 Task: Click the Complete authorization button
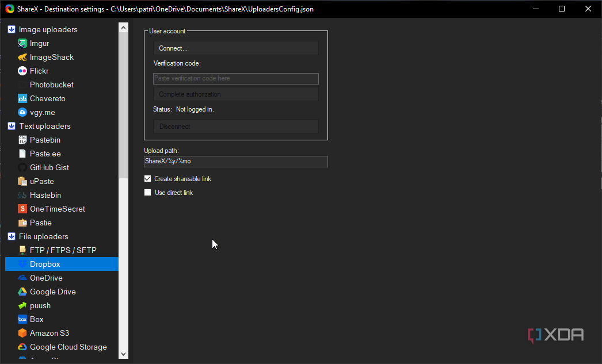click(x=236, y=94)
